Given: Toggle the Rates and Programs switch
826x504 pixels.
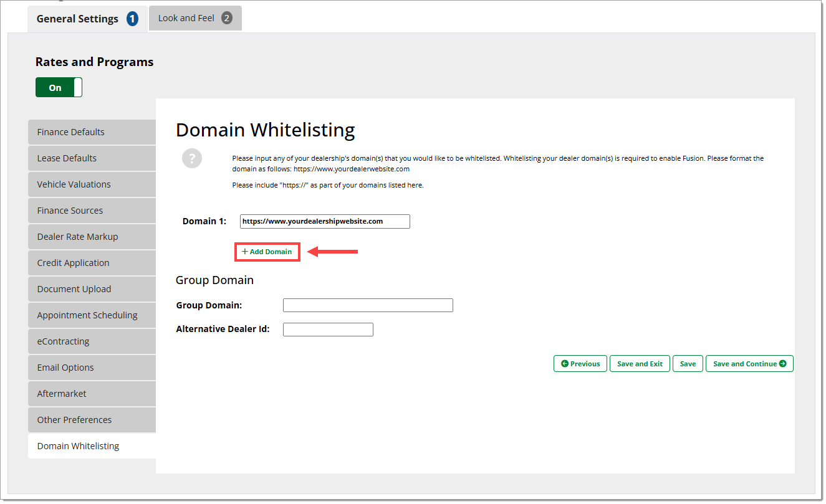Looking at the screenshot, I should point(59,87).
